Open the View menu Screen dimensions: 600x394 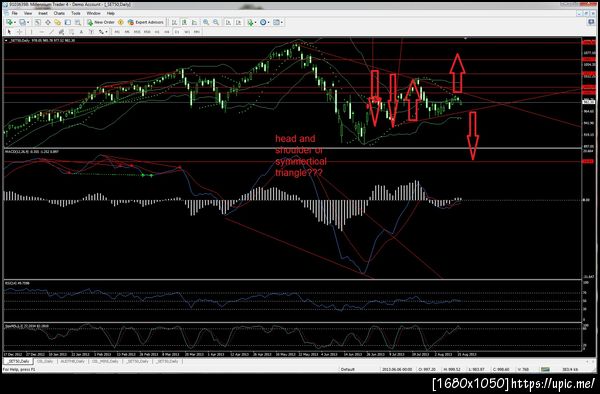(x=28, y=13)
